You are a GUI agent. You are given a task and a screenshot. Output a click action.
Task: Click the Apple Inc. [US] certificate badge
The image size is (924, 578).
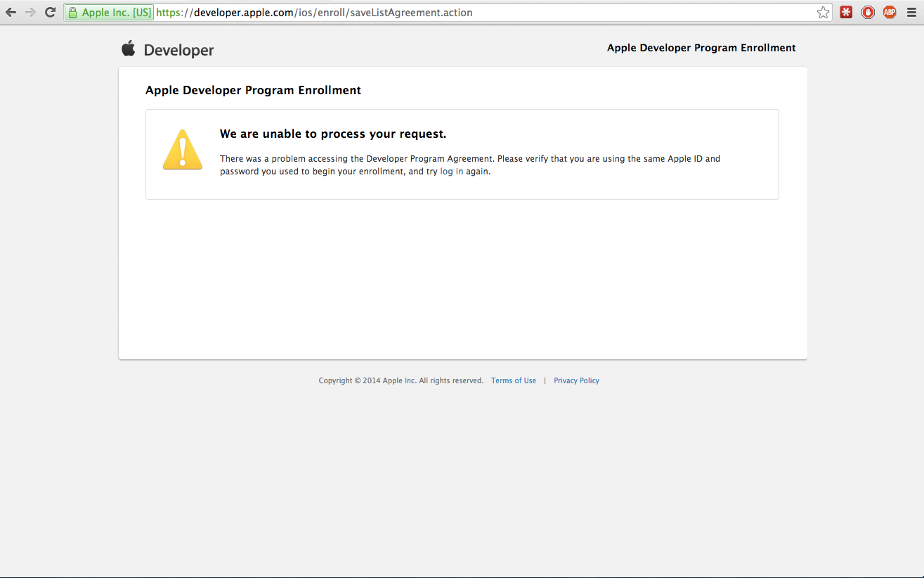[109, 13]
